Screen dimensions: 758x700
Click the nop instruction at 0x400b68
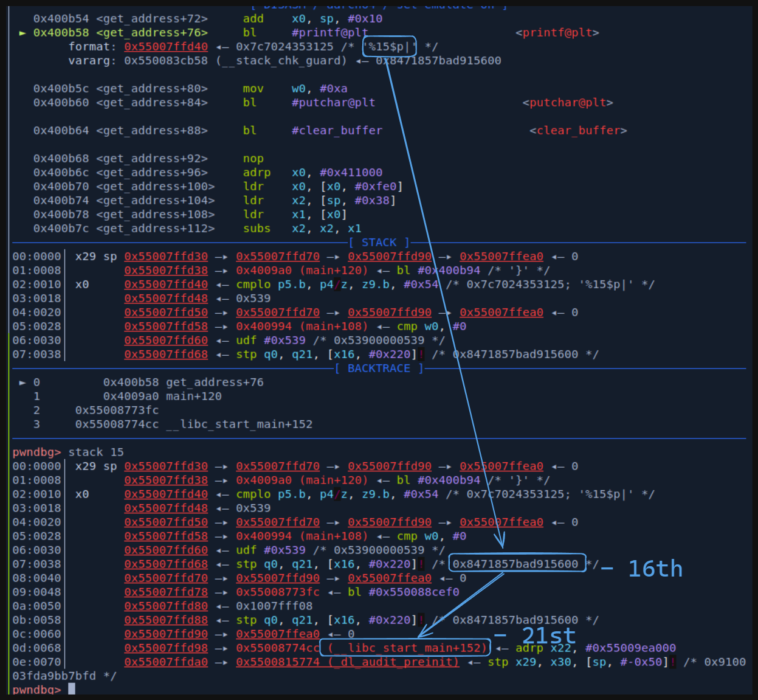253,159
